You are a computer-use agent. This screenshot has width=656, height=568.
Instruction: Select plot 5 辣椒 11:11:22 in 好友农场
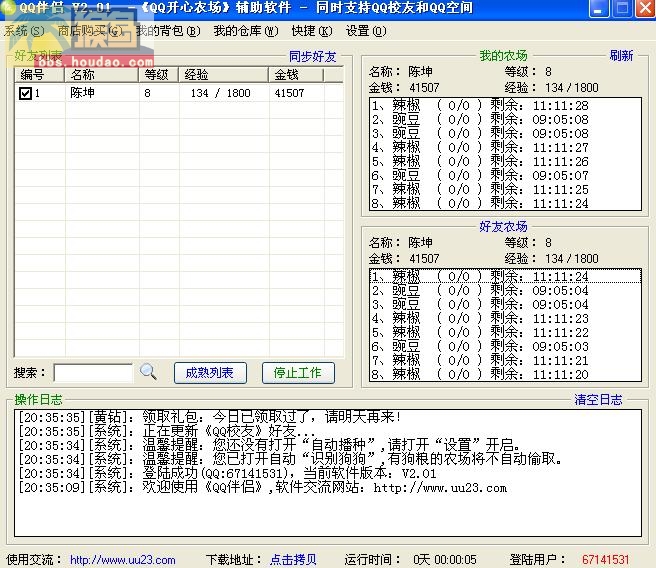click(x=505, y=333)
